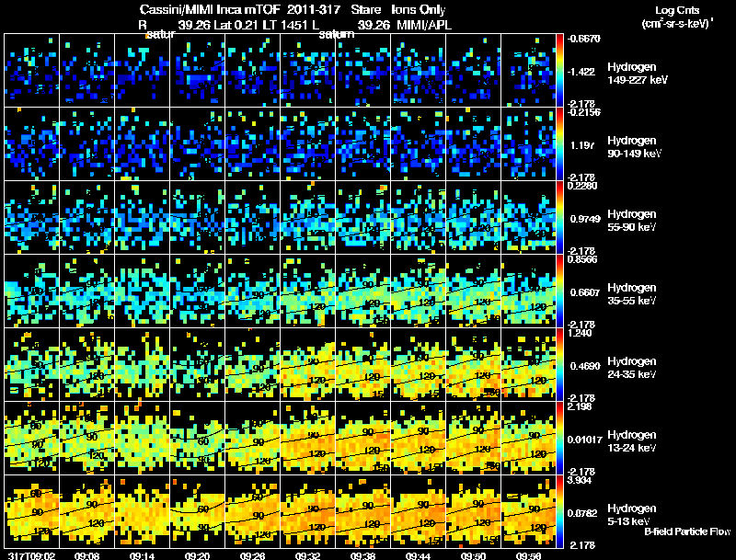Select the 09:44 panel in 55-90 keV row
Screen dimensions: 736x560
click(419, 217)
